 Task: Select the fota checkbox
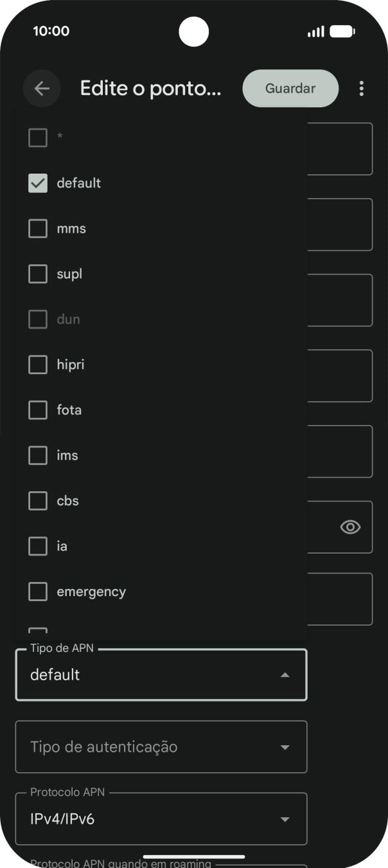38,410
